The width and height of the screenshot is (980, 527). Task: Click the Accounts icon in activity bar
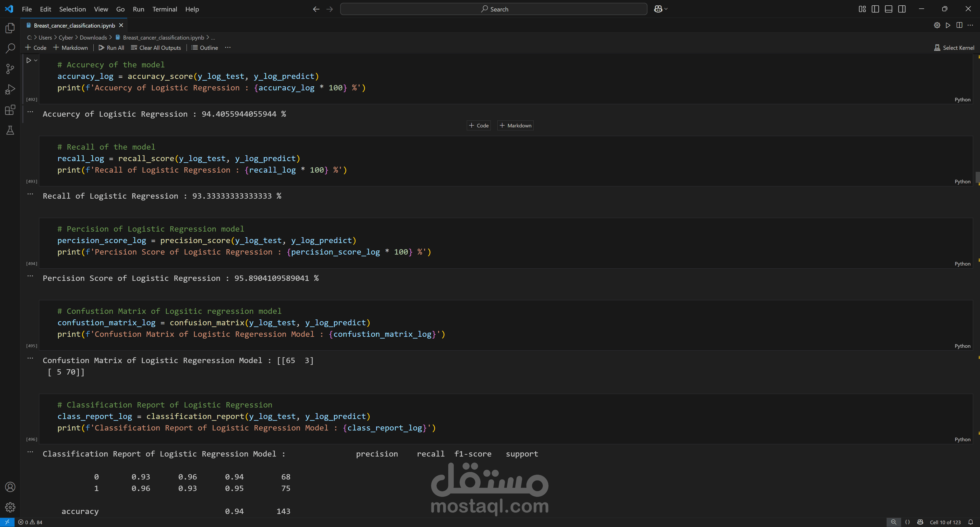click(10, 487)
